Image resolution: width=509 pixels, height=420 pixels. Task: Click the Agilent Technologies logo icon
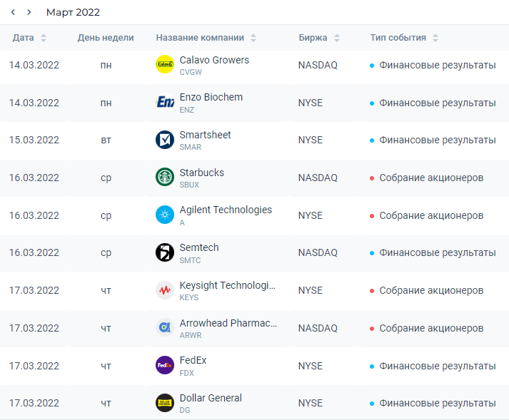(165, 215)
